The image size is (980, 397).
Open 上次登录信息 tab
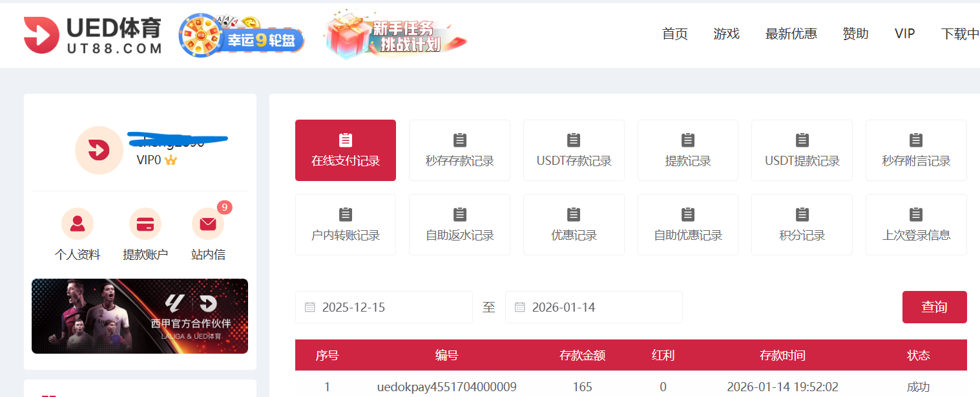(916, 224)
